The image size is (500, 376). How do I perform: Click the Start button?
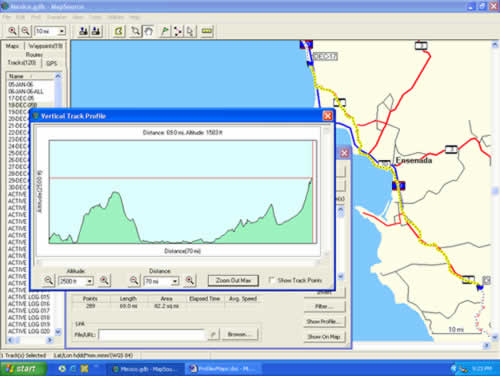[23, 369]
